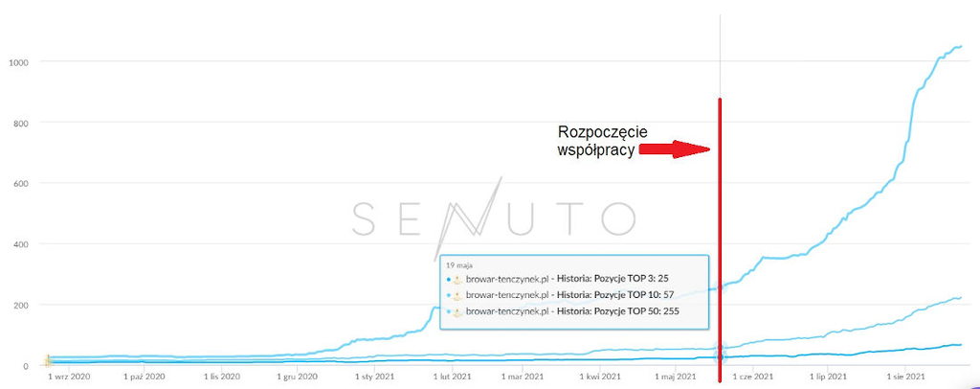The image size is (980, 389).
Task: Click the 400 value on the vertical axis
Action: [x=23, y=244]
